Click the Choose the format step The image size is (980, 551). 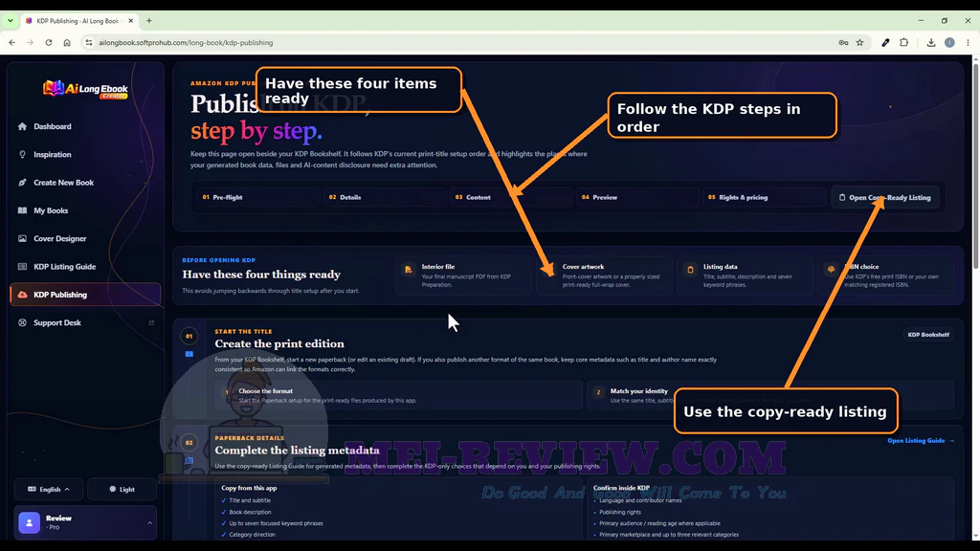coord(399,395)
